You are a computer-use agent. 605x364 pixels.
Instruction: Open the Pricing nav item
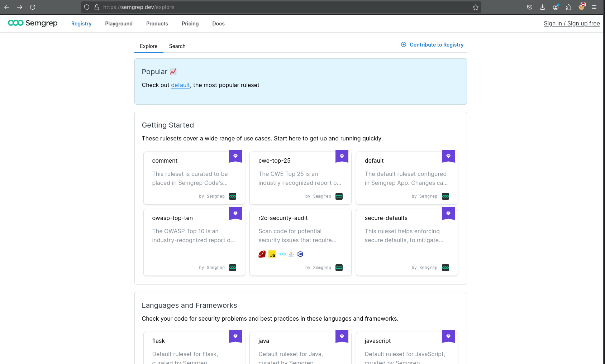pos(190,24)
